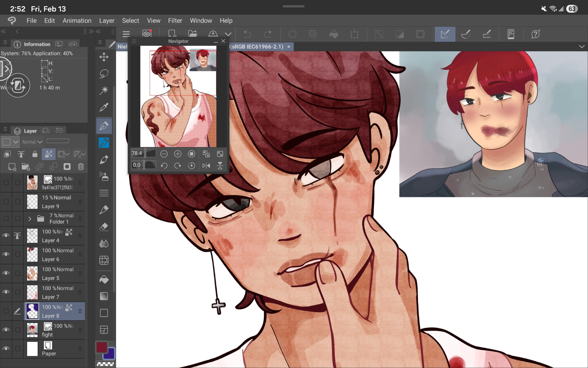Open the Normal blending mode dropdown
Image resolution: width=588 pixels, height=368 pixels.
(32, 142)
